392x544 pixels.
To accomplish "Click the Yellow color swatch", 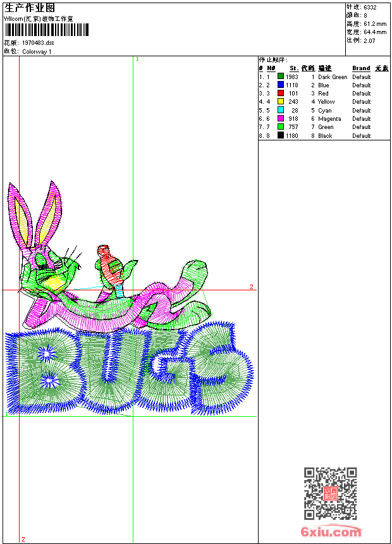I will pyautogui.click(x=281, y=101).
